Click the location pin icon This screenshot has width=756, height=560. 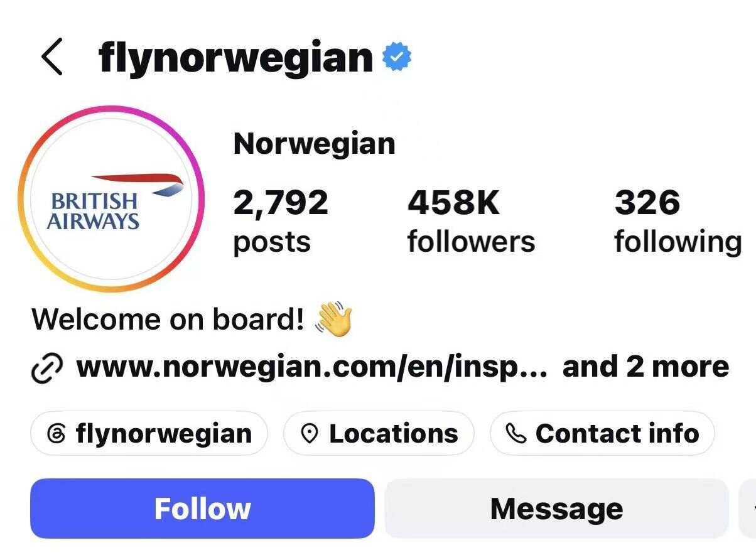[x=309, y=434]
